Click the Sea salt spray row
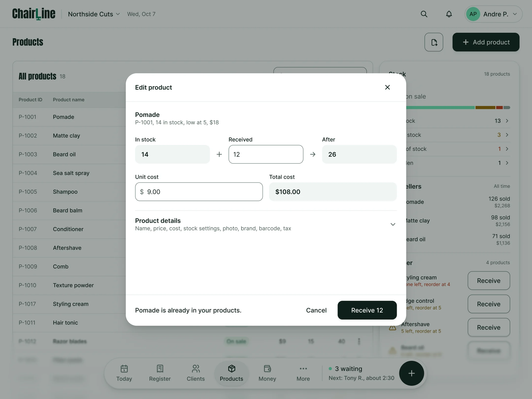 pos(69,173)
